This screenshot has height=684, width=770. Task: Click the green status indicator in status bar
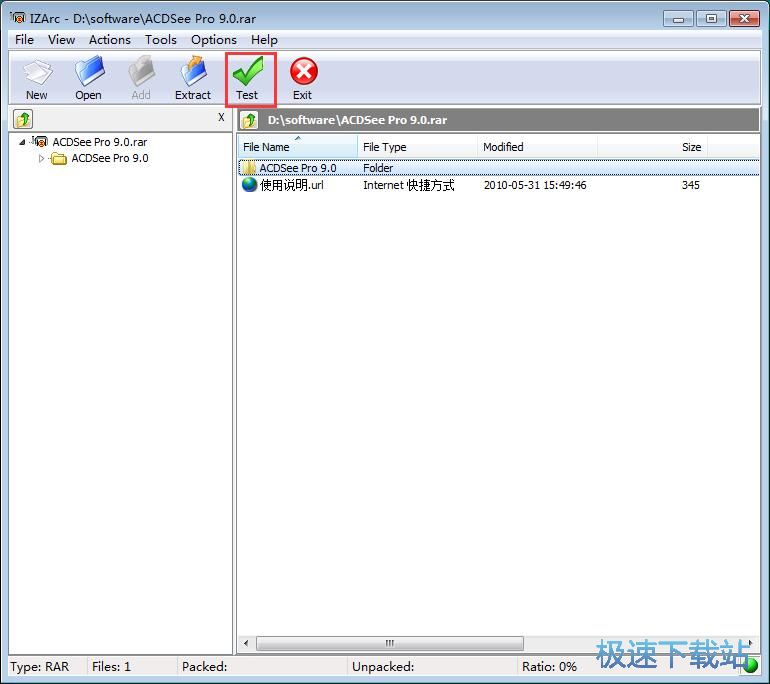click(750, 666)
